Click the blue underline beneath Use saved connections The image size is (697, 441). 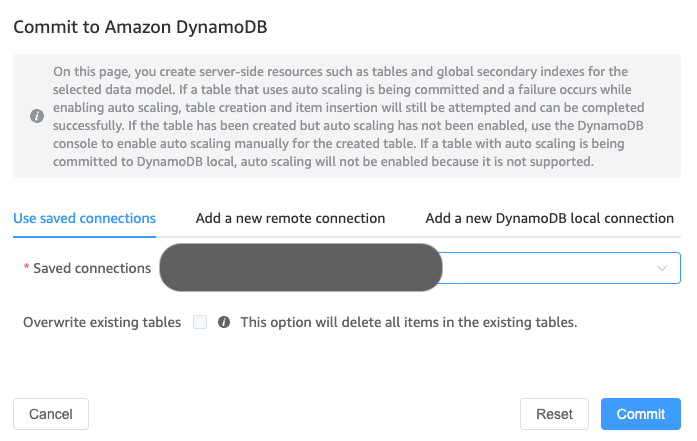(x=84, y=236)
